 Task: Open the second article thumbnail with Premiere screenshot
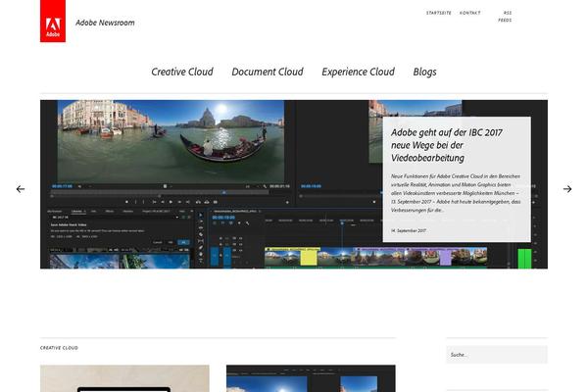pos(311,378)
